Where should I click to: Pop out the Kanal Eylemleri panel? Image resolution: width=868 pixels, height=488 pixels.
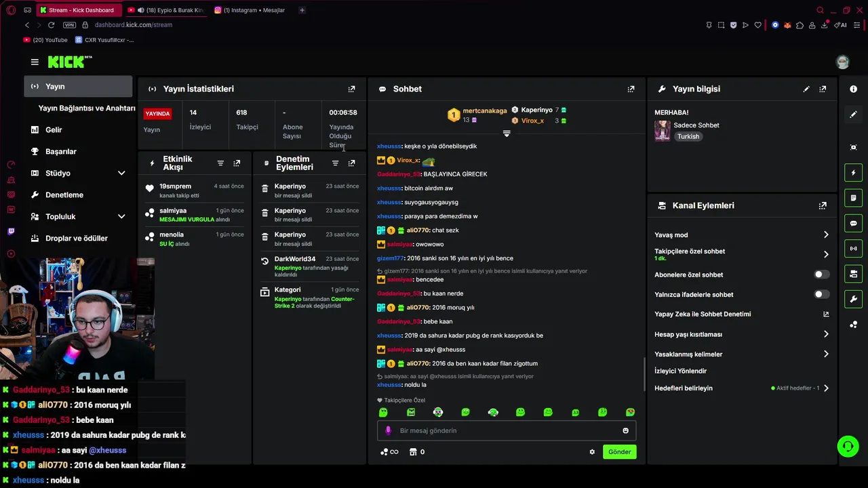[x=823, y=205]
